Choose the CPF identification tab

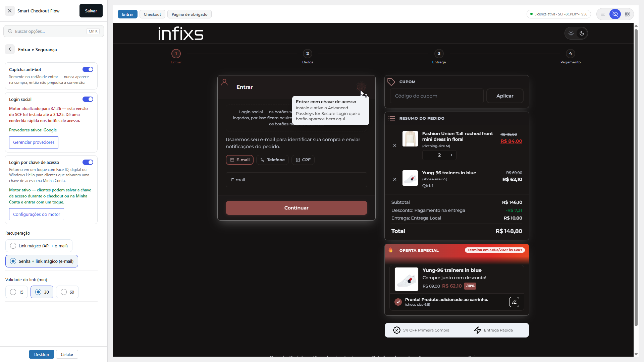coord(303,160)
